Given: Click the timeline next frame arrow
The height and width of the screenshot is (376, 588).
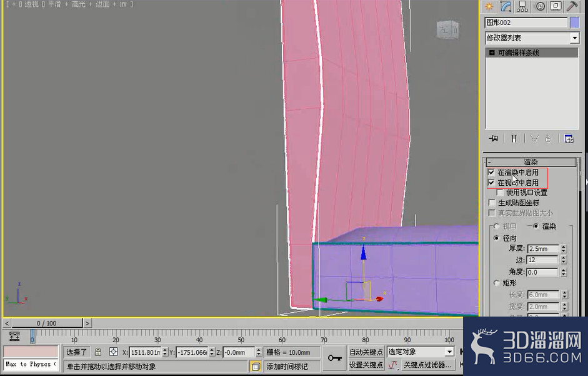Looking at the screenshot, I should coord(87,323).
